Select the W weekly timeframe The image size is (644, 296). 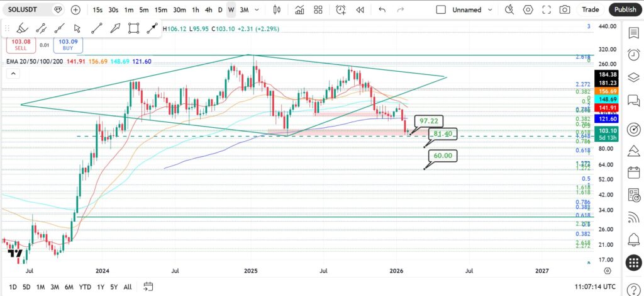tap(231, 10)
